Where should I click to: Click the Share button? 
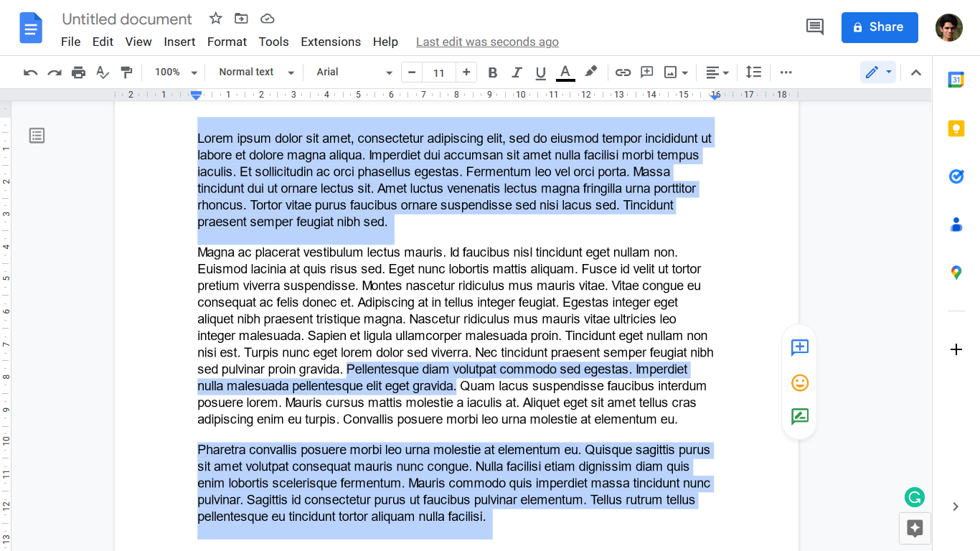pos(880,27)
